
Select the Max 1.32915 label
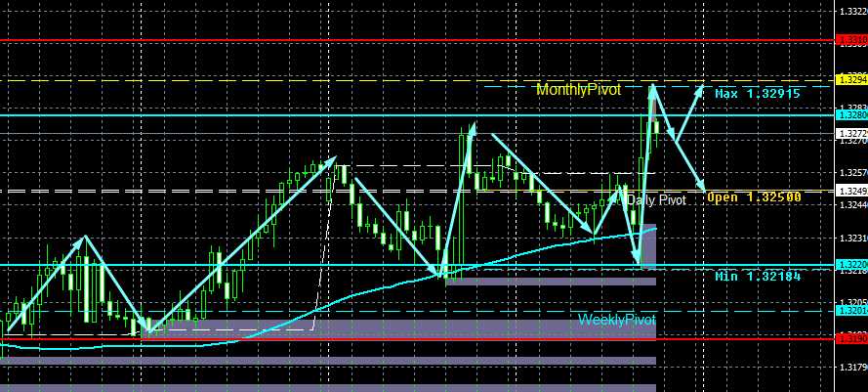click(758, 94)
